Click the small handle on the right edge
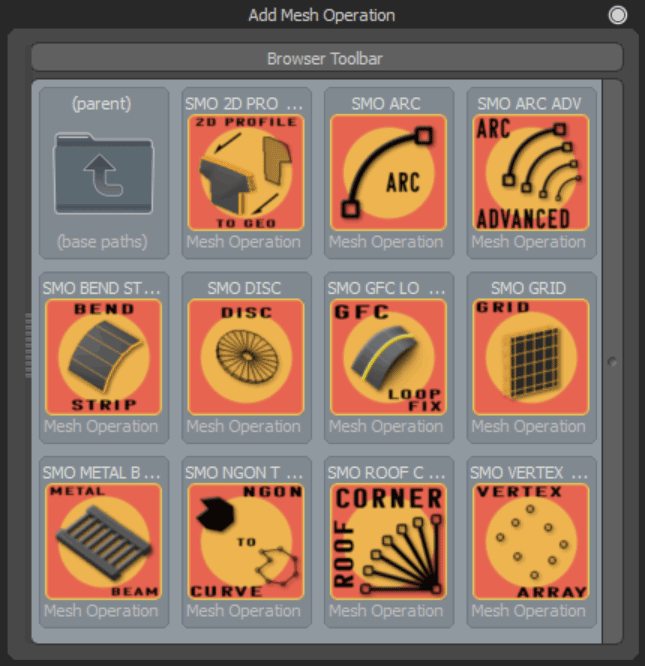 (612, 362)
